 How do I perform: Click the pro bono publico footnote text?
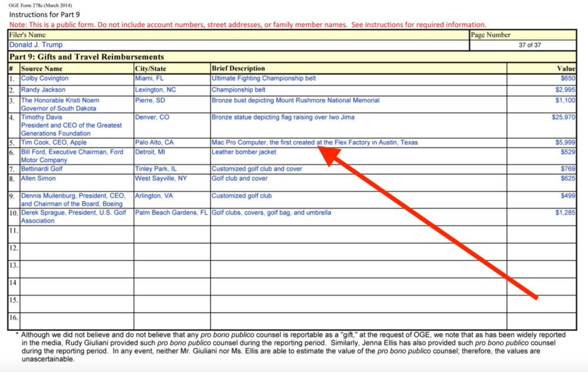click(x=290, y=347)
